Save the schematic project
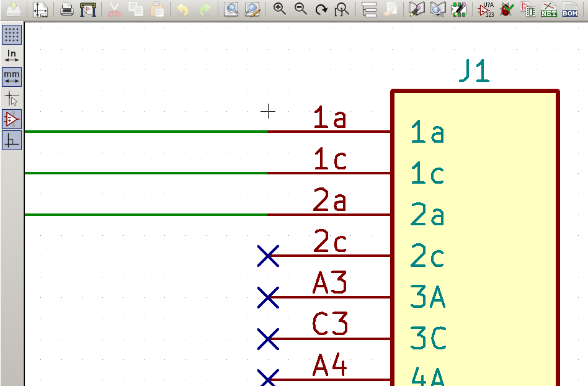 (x=14, y=9)
